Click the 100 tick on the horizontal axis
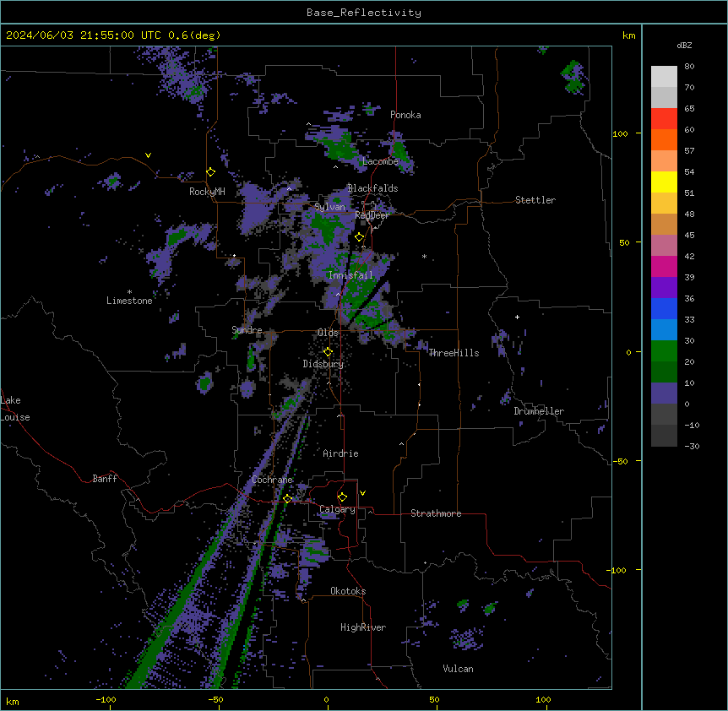Image resolution: width=728 pixels, height=711 pixels. click(543, 699)
